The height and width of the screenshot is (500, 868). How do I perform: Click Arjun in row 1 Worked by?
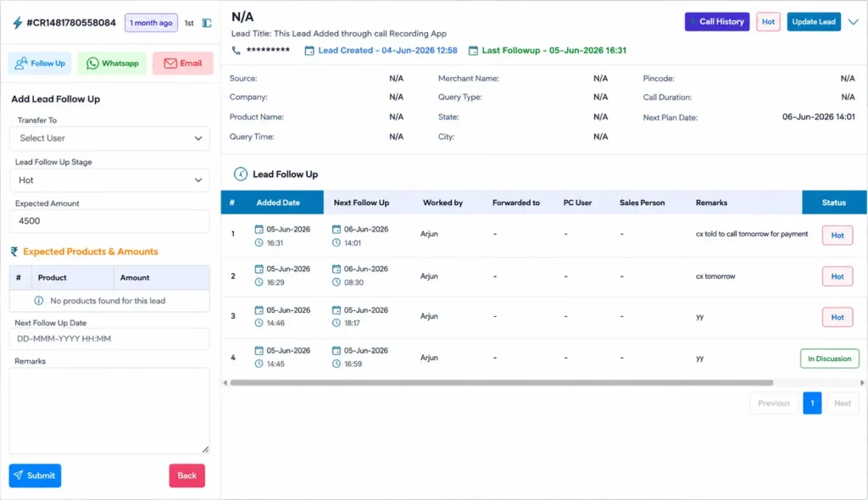click(429, 234)
